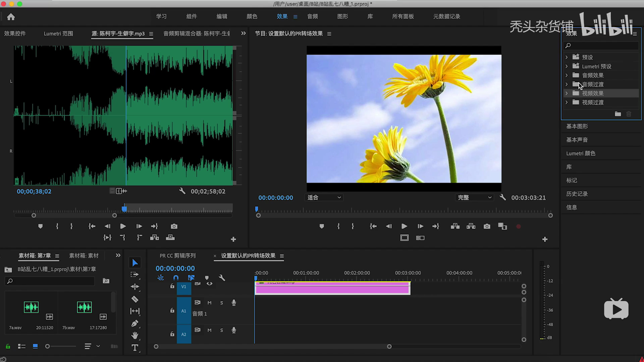
Task: Toggle lock on track A1
Action: tap(172, 311)
